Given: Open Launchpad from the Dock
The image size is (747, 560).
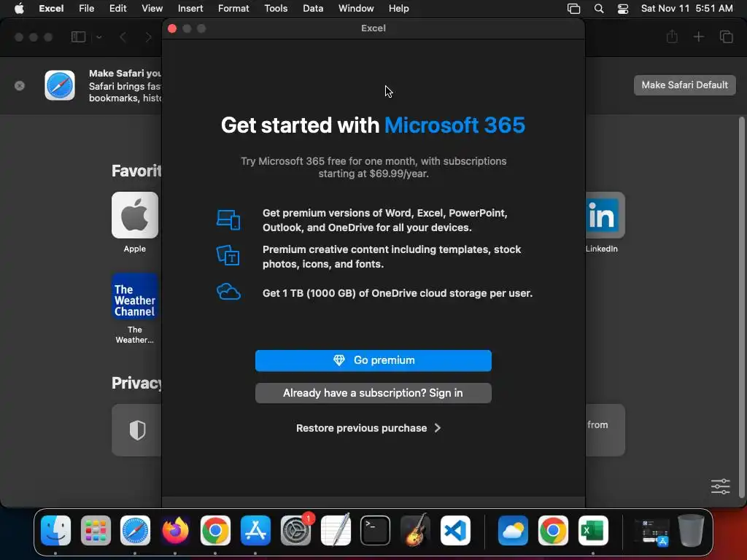Looking at the screenshot, I should point(96,531).
